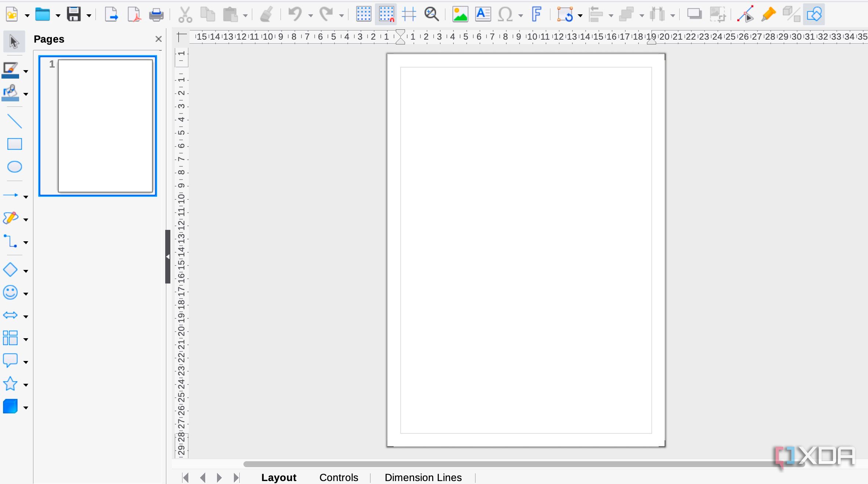Select the Lines and Arrows tool

click(10, 195)
